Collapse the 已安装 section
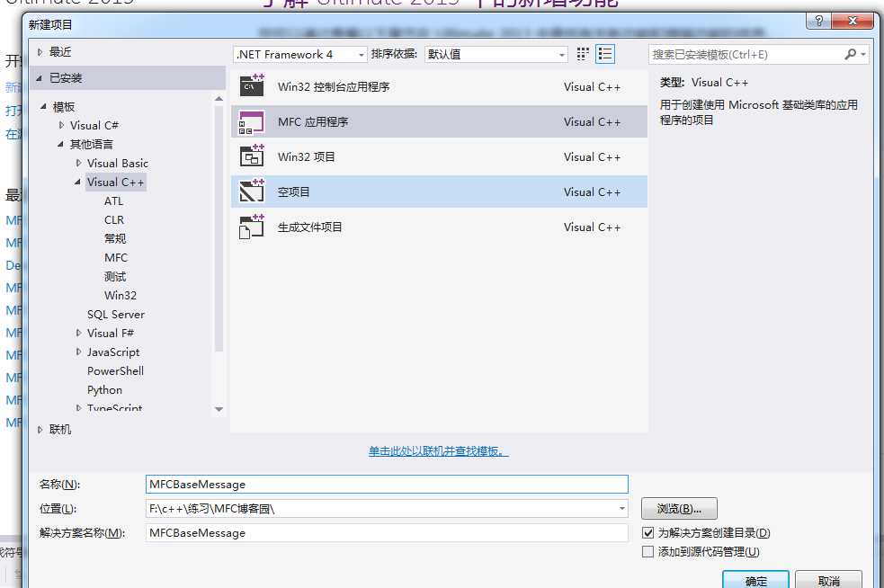The height and width of the screenshot is (588, 884). [x=39, y=78]
